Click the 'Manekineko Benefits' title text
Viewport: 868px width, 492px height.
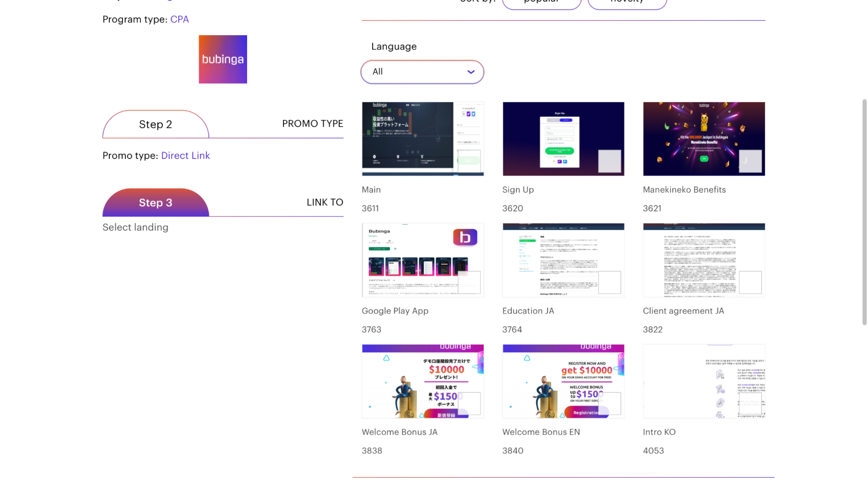click(x=684, y=190)
